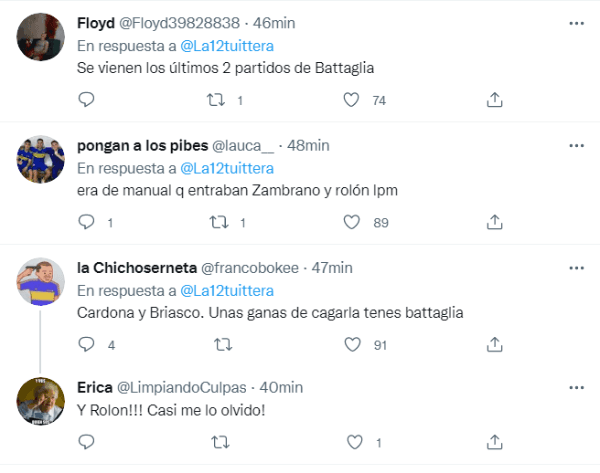Like Floyd's tweet with 74 likes
This screenshot has width=600, height=473.
[351, 100]
